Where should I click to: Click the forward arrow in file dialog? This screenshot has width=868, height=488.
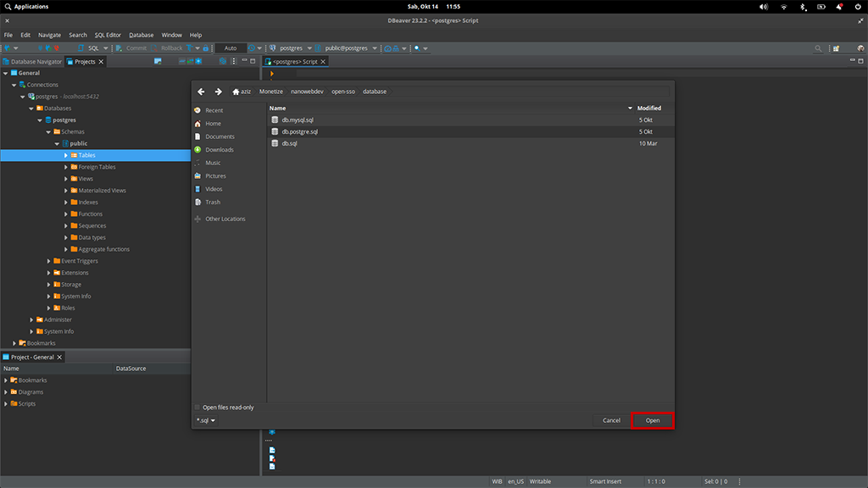[x=218, y=91]
